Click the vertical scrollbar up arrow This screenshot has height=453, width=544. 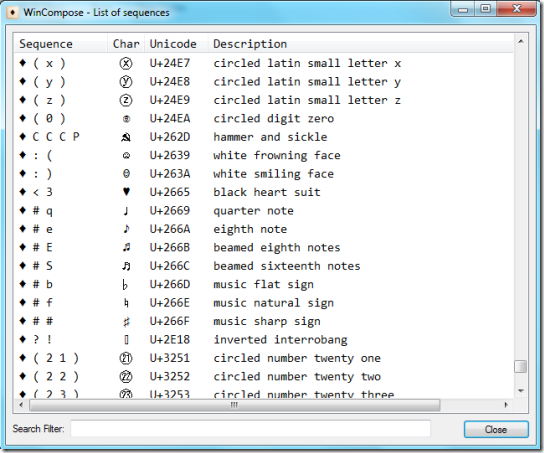tap(521, 41)
